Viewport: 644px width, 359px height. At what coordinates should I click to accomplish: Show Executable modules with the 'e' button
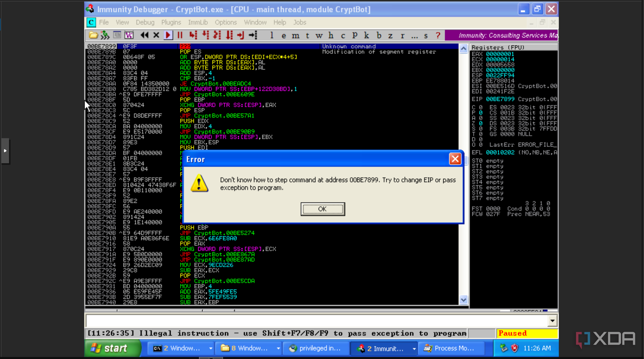click(x=284, y=35)
